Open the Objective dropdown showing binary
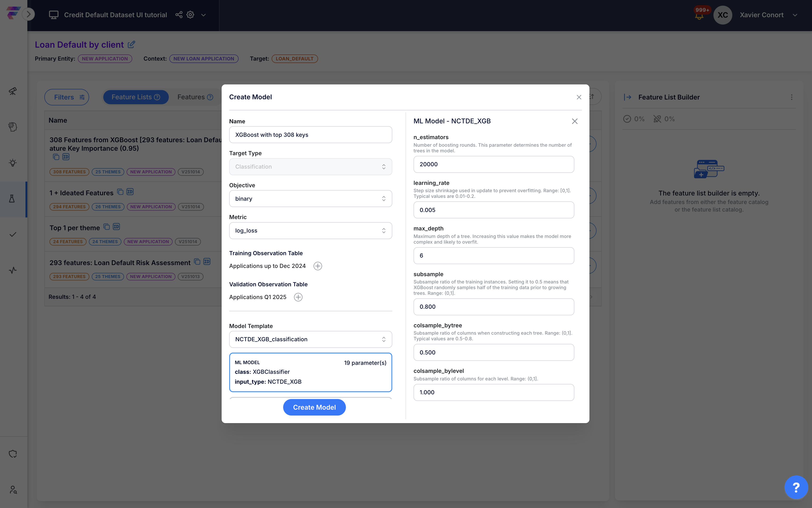This screenshot has height=508, width=812. pyautogui.click(x=310, y=199)
